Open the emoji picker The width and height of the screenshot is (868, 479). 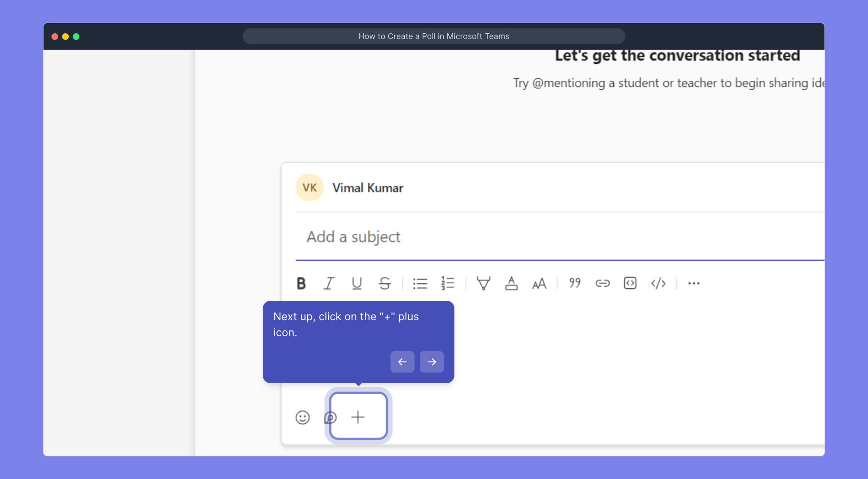point(302,417)
